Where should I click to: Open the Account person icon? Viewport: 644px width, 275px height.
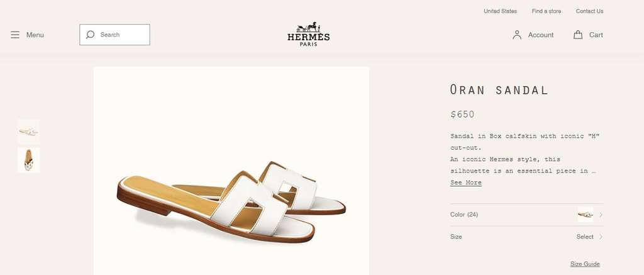(x=517, y=35)
